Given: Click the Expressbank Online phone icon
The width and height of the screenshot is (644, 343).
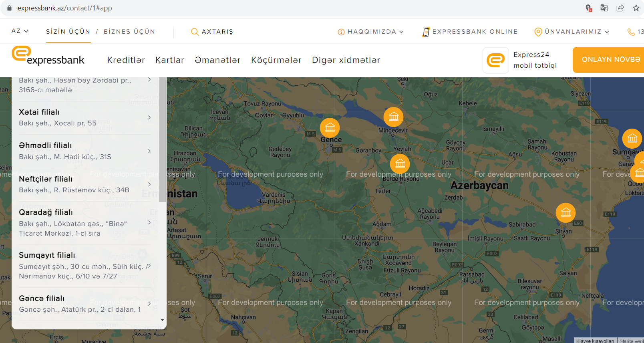Looking at the screenshot, I should click(x=426, y=32).
